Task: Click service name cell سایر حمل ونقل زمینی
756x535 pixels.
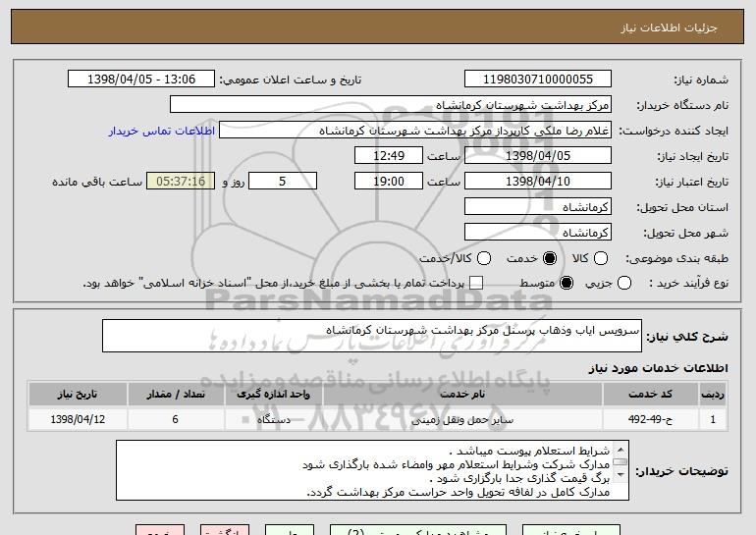Action: [x=462, y=420]
